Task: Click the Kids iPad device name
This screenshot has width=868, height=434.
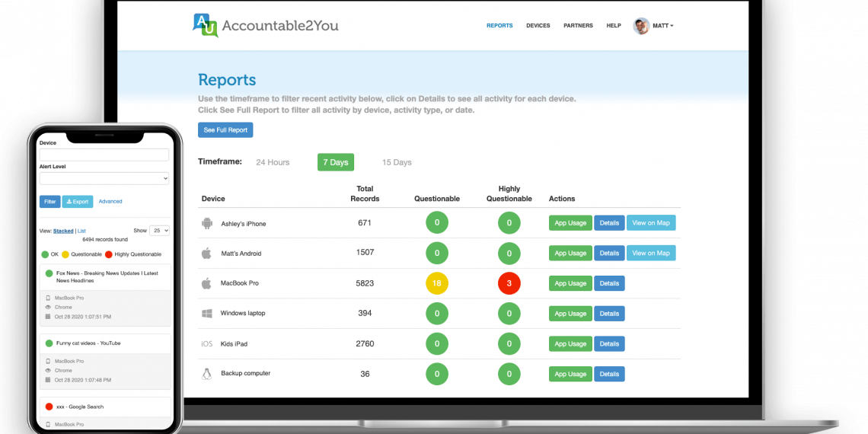Action: 234,343
